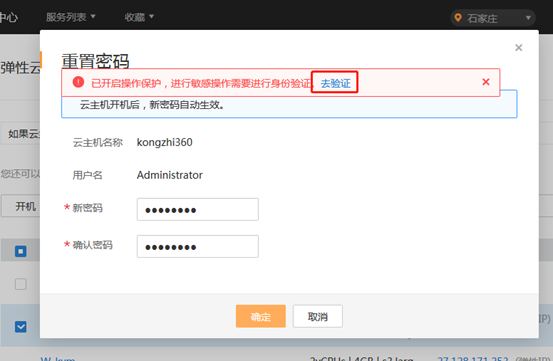Focus the 确认密码 password field
This screenshot has height=361, width=553.
[198, 246]
